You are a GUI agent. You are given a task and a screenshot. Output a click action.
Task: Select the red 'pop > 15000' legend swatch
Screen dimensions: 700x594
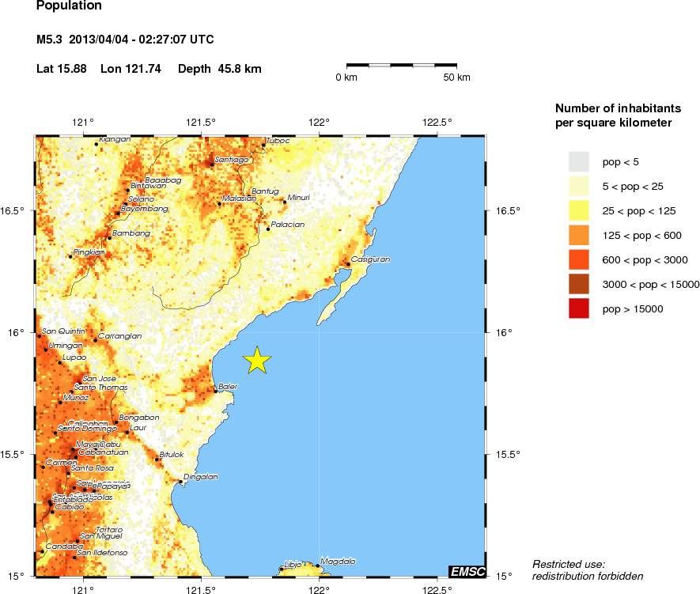578,308
